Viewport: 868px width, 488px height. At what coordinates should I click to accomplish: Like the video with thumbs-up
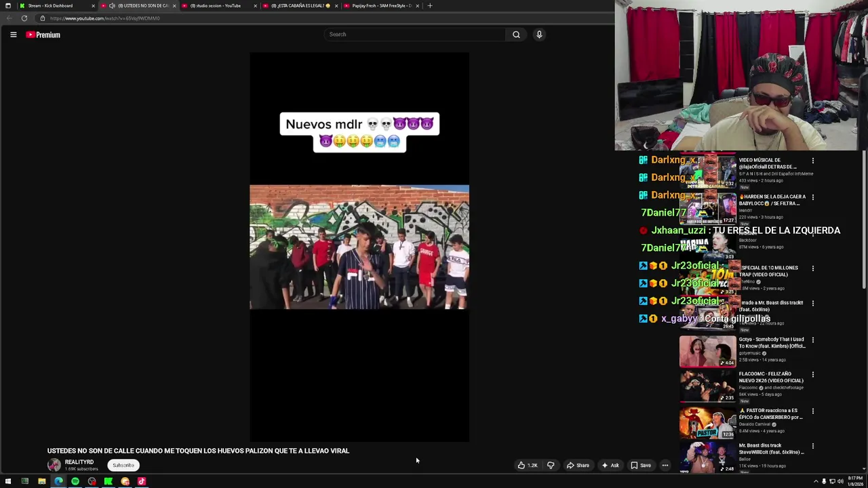(528, 466)
